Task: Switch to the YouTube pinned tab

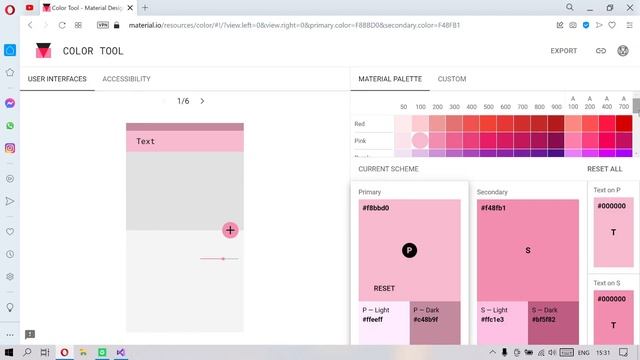Action: pyautogui.click(x=29, y=7)
